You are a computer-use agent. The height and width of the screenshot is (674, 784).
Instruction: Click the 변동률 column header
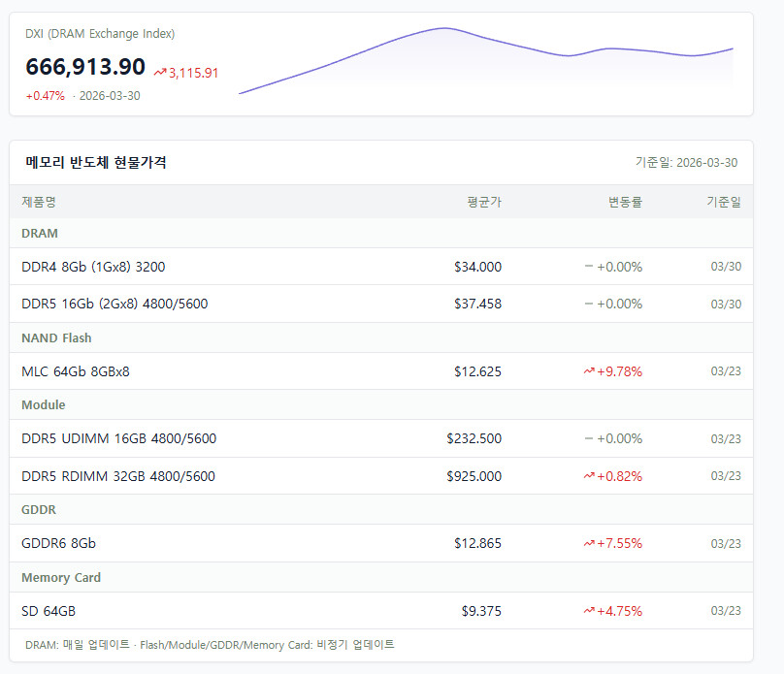(625, 202)
